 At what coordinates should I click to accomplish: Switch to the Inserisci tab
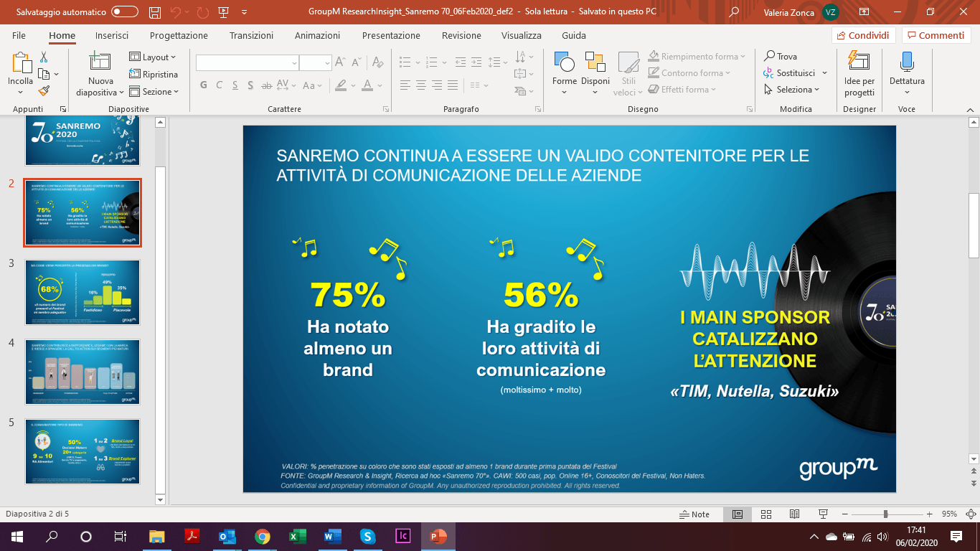click(112, 35)
